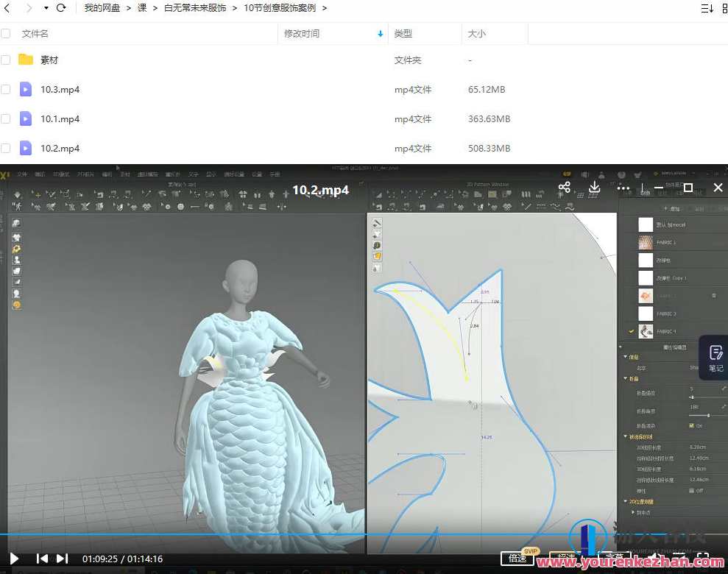
Task: Check the checkbox next to 10.3.mp4
Action: click(5, 89)
